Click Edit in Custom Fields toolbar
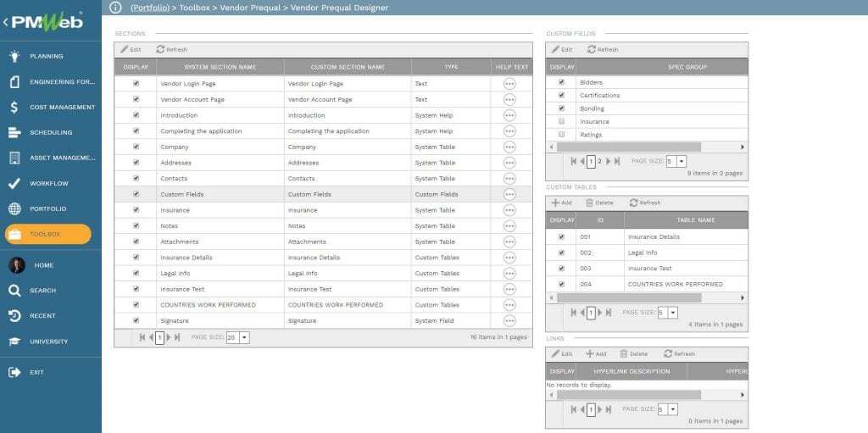 point(562,49)
